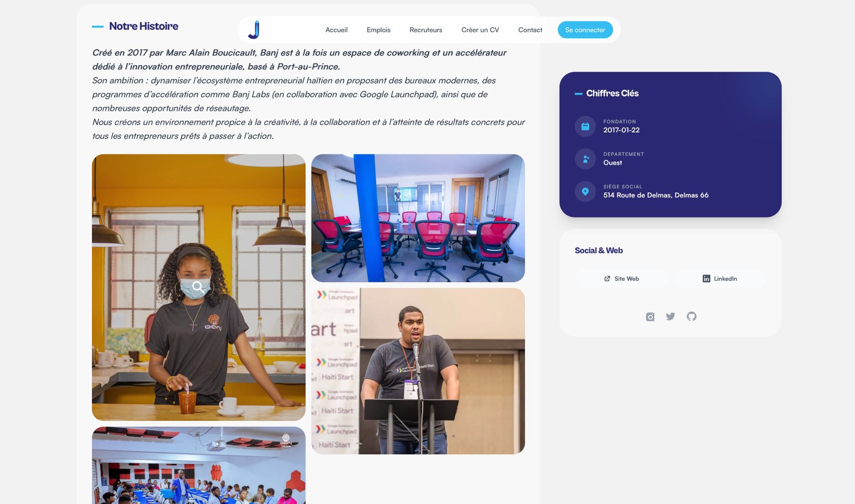
Task: Enlarge the conference room photo
Action: (x=418, y=218)
